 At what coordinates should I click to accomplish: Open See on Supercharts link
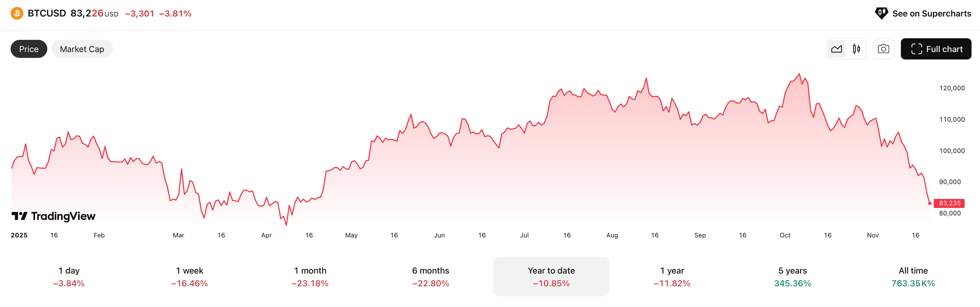click(x=931, y=14)
